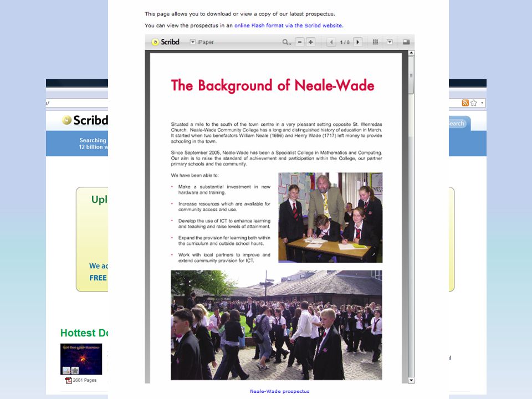
Task: Open the dropdown arrow beside the star icon
Action: point(482,103)
